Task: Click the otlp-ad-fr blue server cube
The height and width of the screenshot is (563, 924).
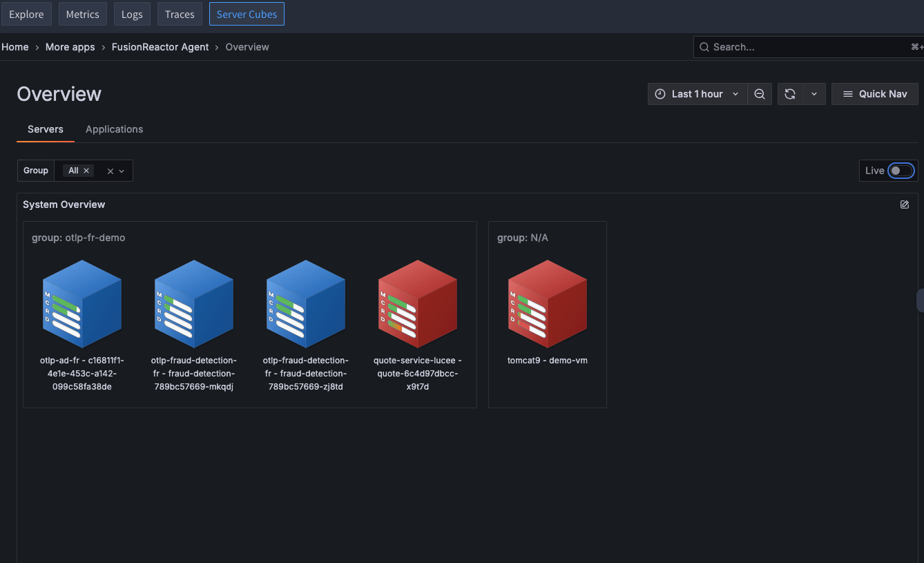Action: [x=81, y=304]
